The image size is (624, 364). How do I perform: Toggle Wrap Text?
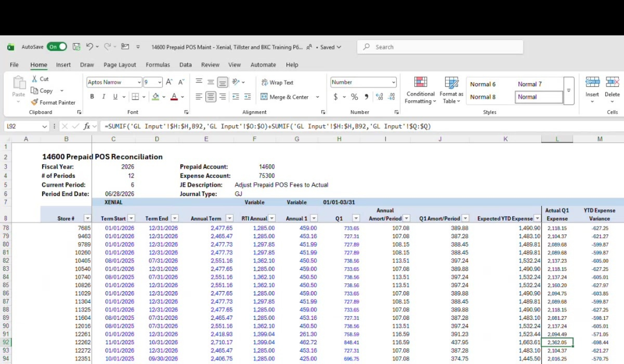[x=277, y=82]
